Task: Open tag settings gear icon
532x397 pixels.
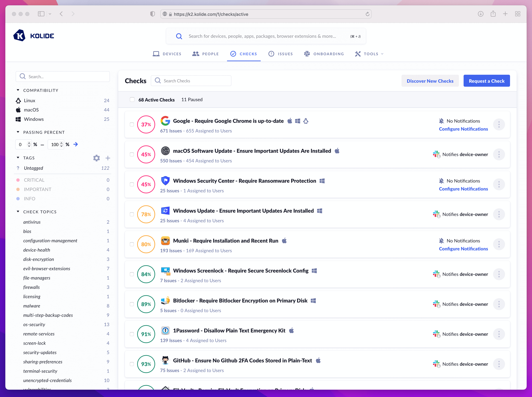Action: (96, 158)
